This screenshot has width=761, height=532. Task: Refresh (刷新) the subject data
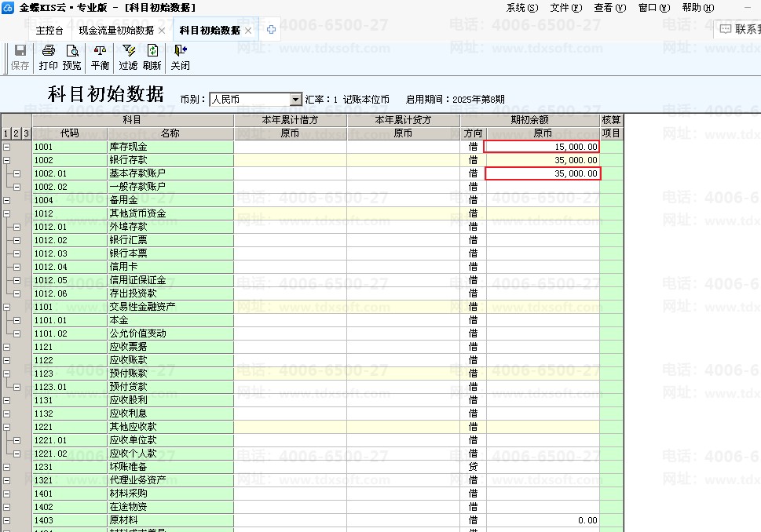[x=152, y=58]
